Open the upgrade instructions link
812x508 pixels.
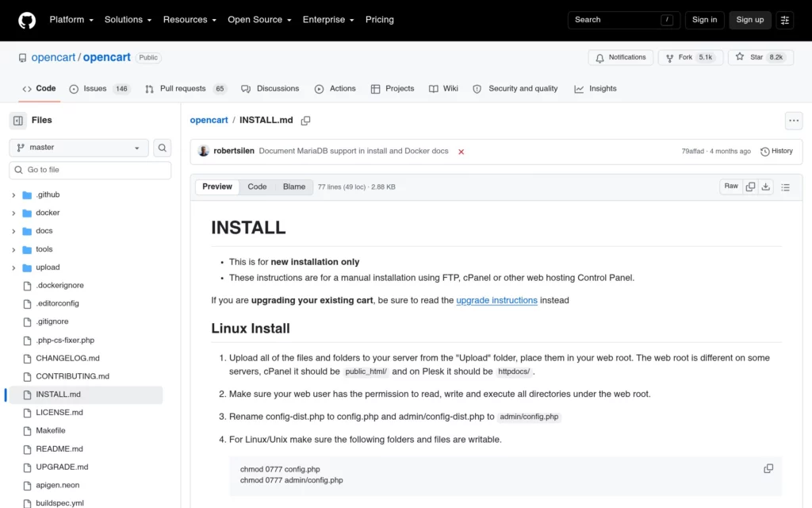pyautogui.click(x=496, y=301)
